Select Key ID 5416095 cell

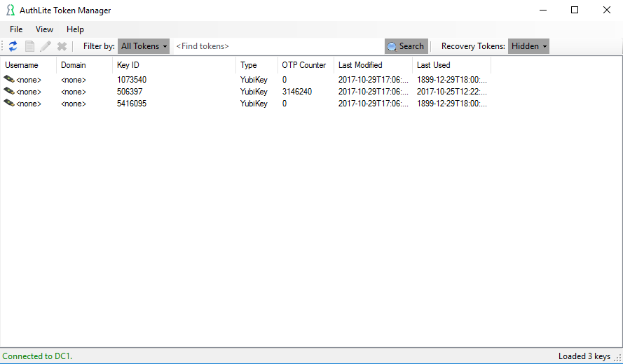pos(132,104)
